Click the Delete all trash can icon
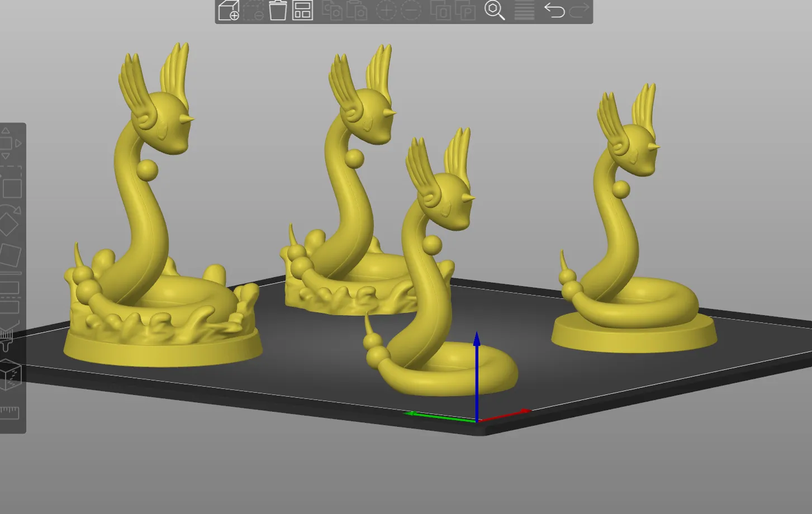The image size is (812, 514). [x=278, y=10]
